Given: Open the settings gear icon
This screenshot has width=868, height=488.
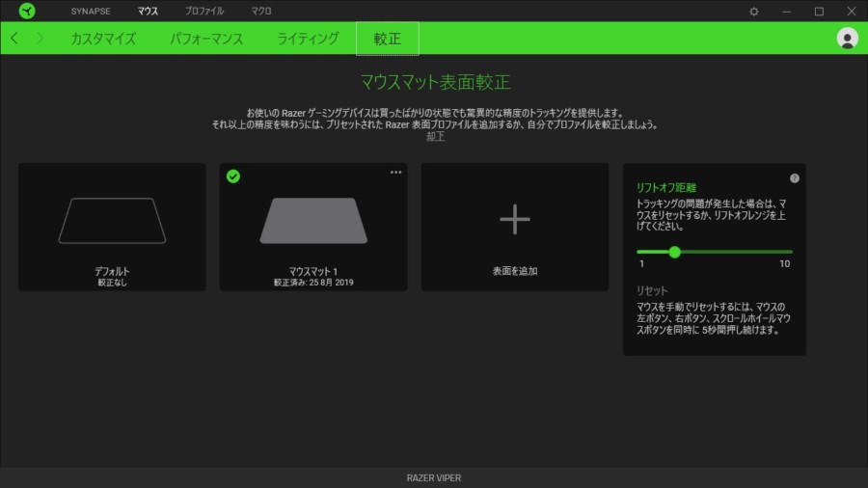Looking at the screenshot, I should (x=754, y=12).
